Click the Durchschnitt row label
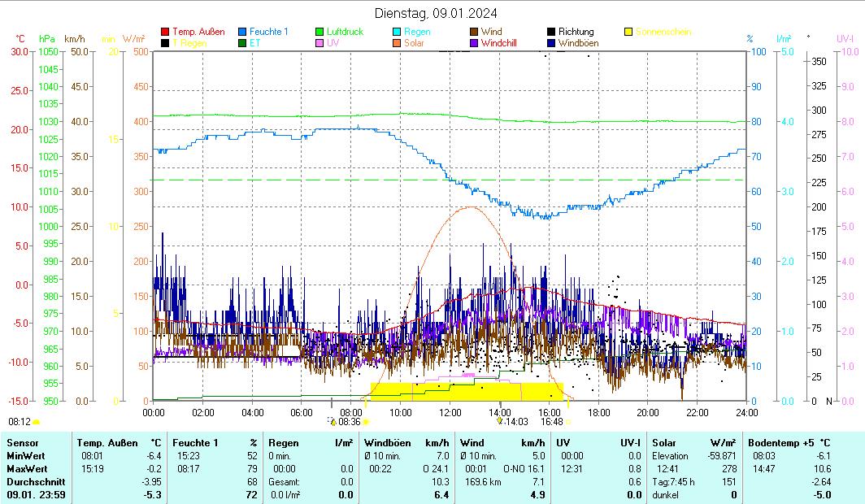Image resolution: width=865 pixels, height=504 pixels. tap(36, 482)
